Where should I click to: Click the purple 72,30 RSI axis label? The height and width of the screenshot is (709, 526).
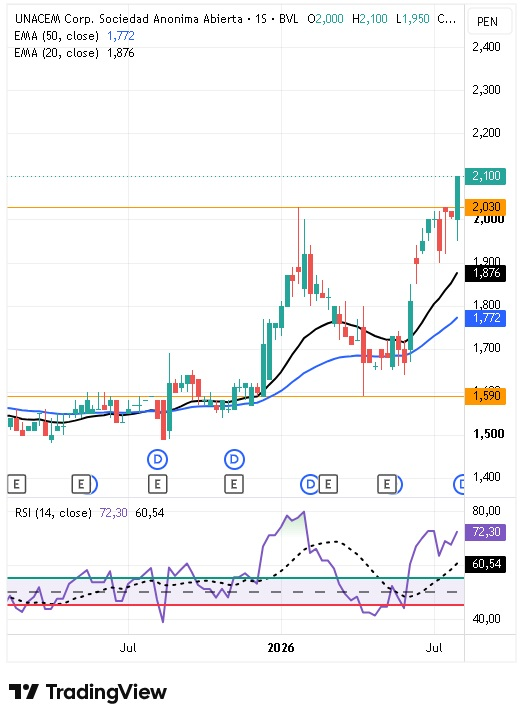pyautogui.click(x=486, y=532)
